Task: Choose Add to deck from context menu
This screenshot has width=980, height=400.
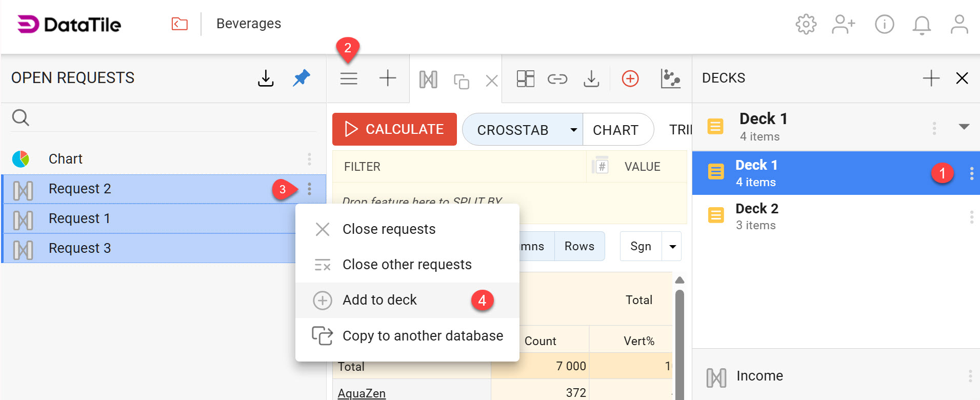Action: click(379, 300)
